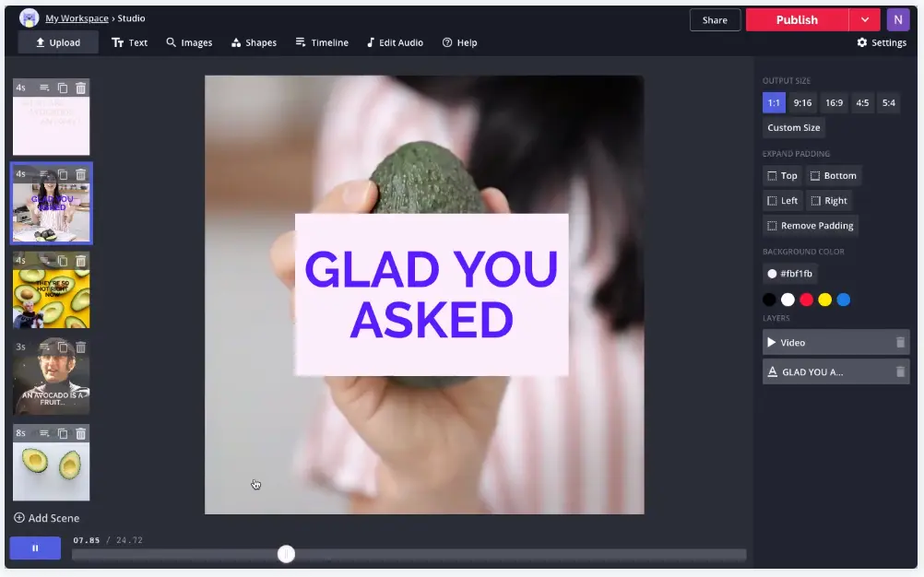The width and height of the screenshot is (924, 577).
Task: Switch output size to 16:9
Action: point(834,103)
